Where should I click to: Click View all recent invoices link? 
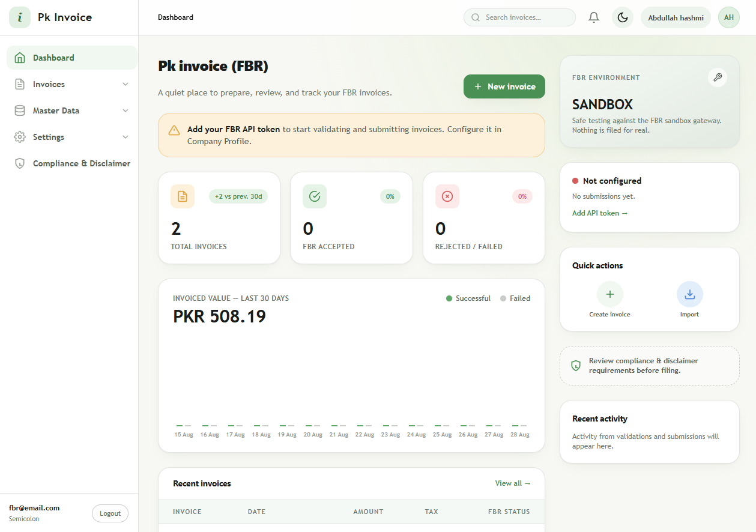[x=513, y=483]
